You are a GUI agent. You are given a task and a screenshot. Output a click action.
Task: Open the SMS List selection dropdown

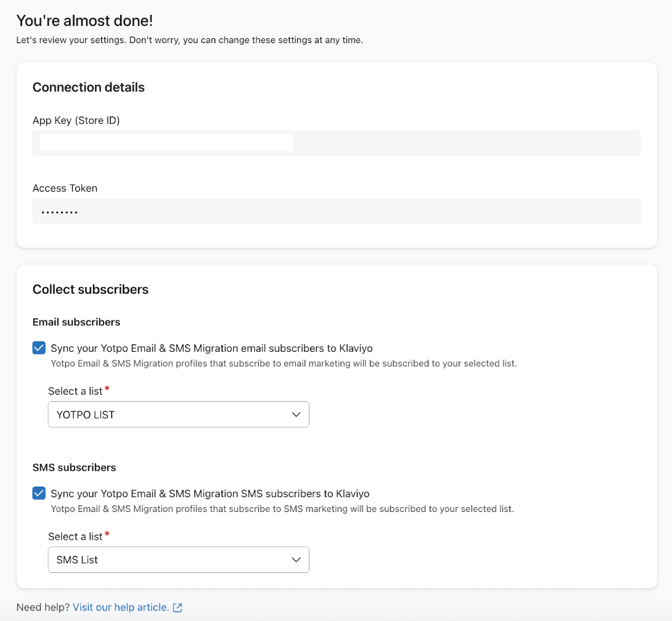[x=178, y=560]
